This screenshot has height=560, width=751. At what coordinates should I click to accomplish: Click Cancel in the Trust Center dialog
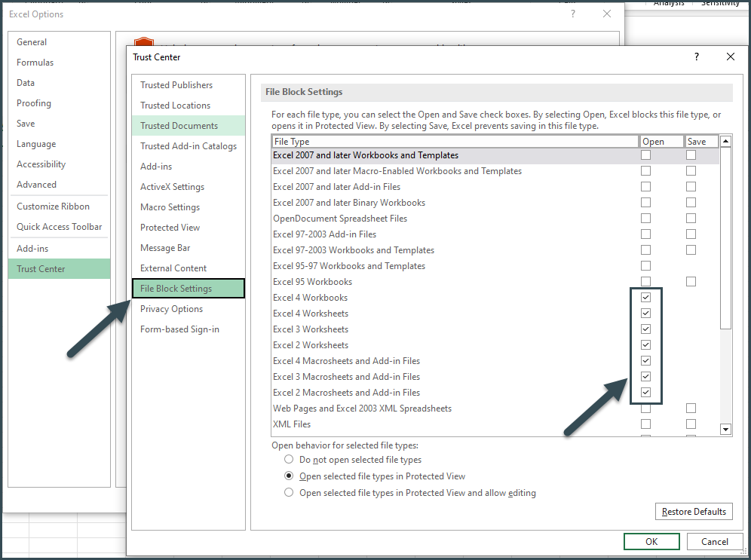pyautogui.click(x=714, y=541)
